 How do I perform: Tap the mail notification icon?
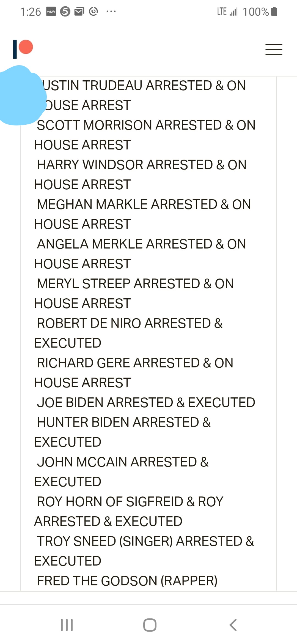(79, 12)
